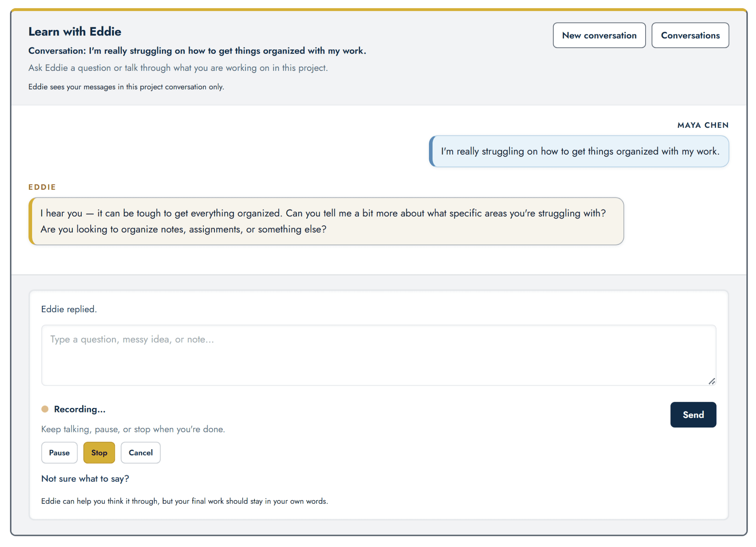
Task: Focus the message text box
Action: 378,355
